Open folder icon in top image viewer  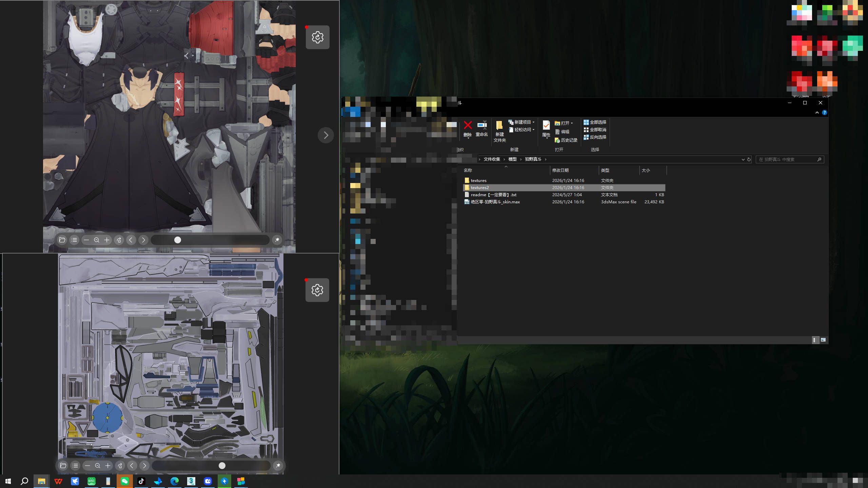(62, 240)
